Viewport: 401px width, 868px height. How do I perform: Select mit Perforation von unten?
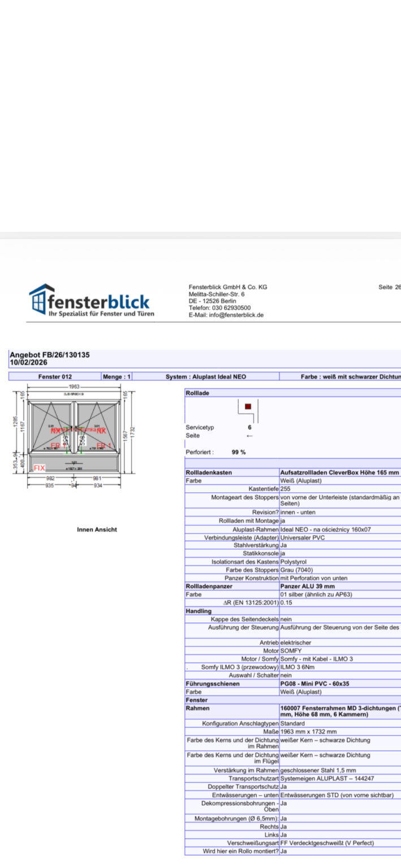[314, 578]
